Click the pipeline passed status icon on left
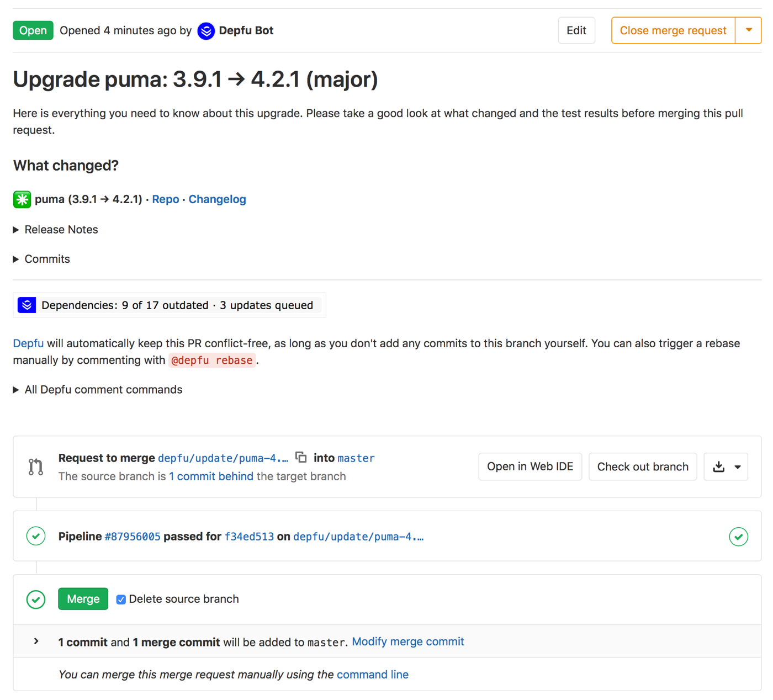773x700 pixels. pyautogui.click(x=36, y=536)
